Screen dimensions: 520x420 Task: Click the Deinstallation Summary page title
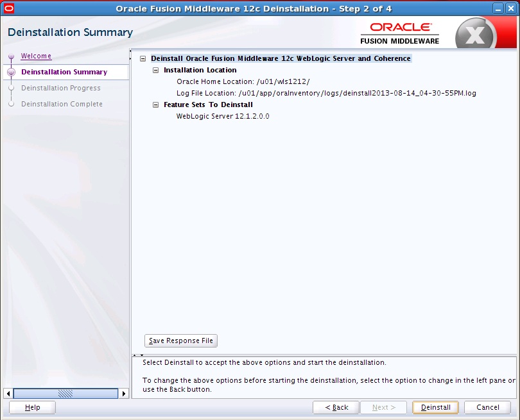pyautogui.click(x=71, y=32)
